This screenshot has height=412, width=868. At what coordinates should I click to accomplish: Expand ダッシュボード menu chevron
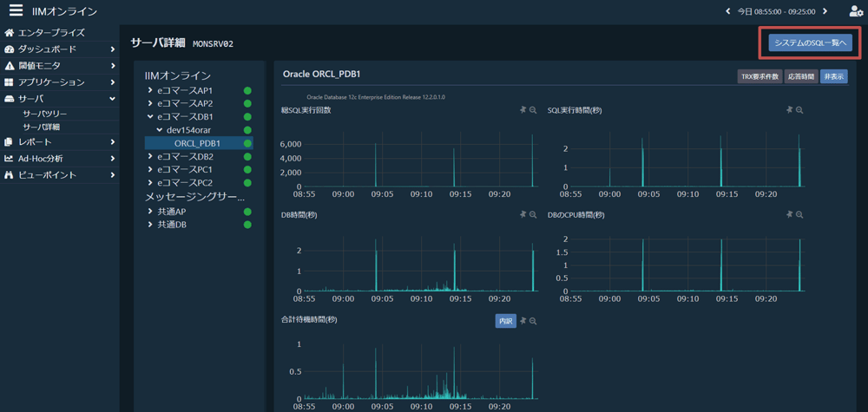coord(112,49)
